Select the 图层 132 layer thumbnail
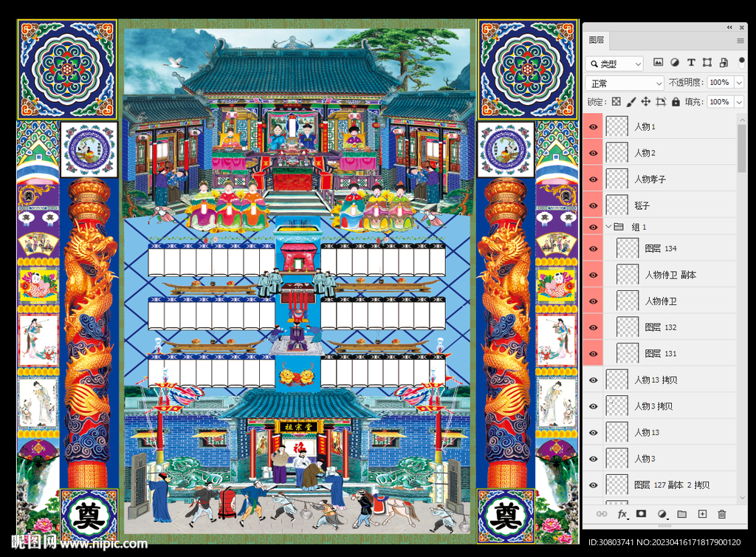Viewport: 756px width, 557px height. pos(628,327)
